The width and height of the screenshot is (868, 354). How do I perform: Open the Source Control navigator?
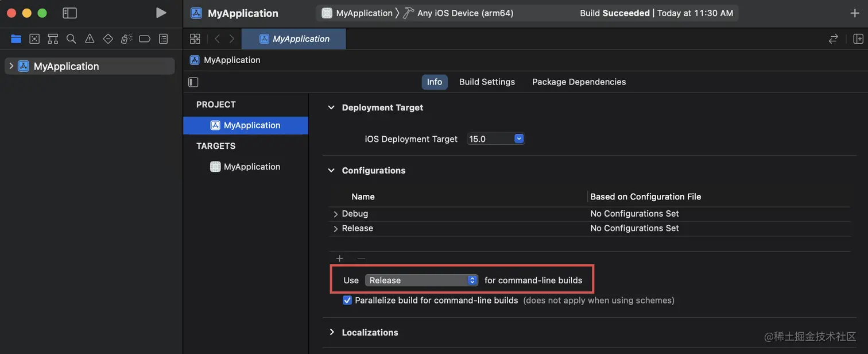(x=34, y=39)
